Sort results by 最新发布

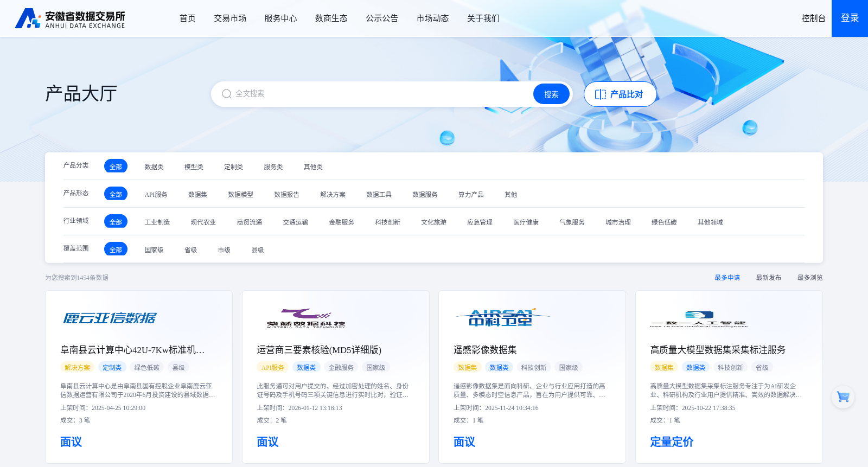769,278
